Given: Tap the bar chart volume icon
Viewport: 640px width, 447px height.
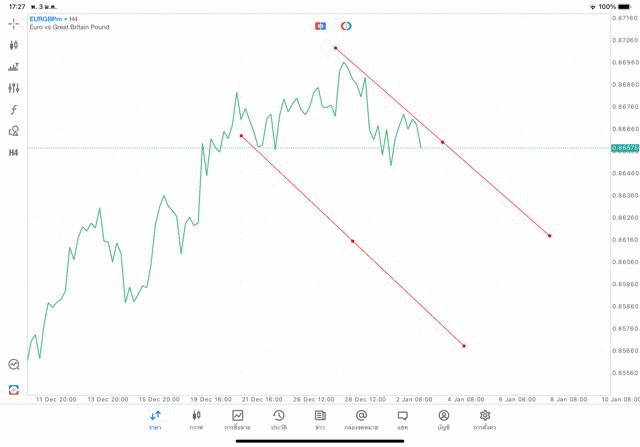Looking at the screenshot, I should (14, 67).
